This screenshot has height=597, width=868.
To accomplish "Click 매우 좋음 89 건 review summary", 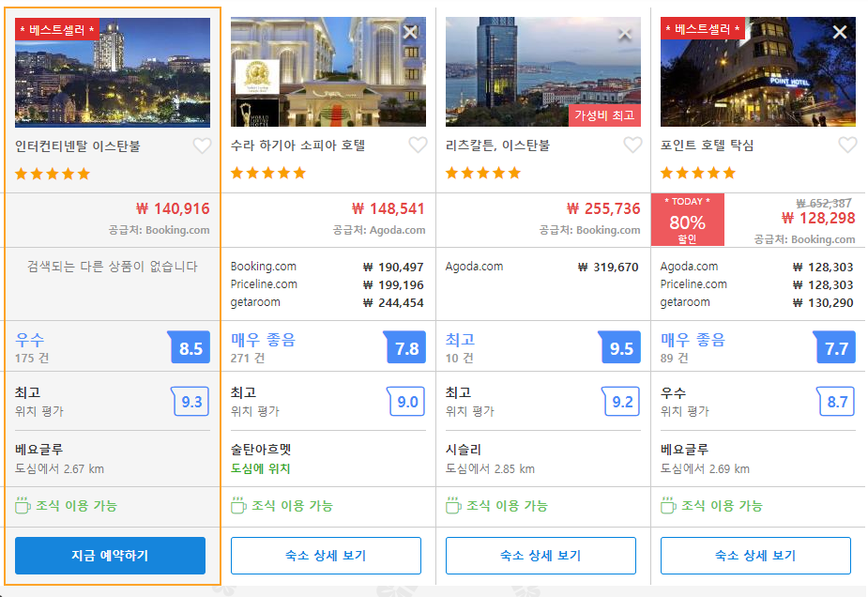I will [x=693, y=348].
